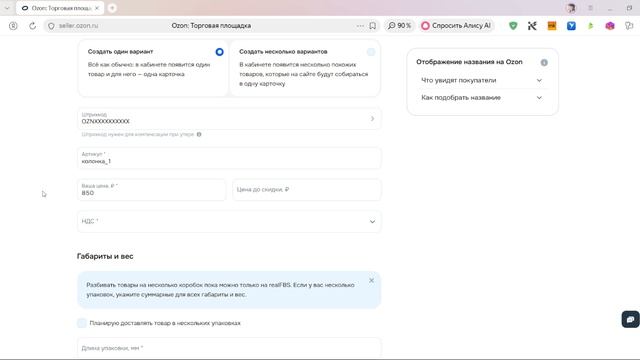
Task: Open a new browser tab
Action: [x=112, y=8]
